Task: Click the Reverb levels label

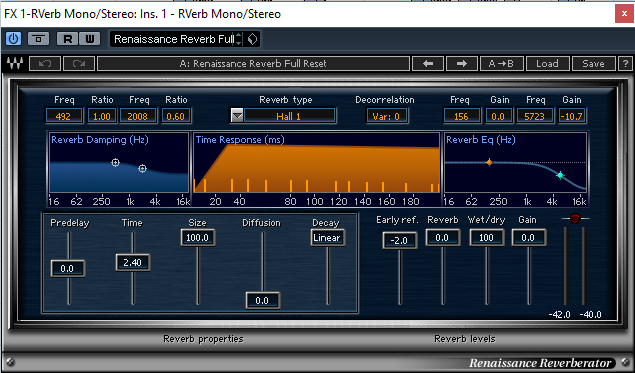Action: coord(465,339)
